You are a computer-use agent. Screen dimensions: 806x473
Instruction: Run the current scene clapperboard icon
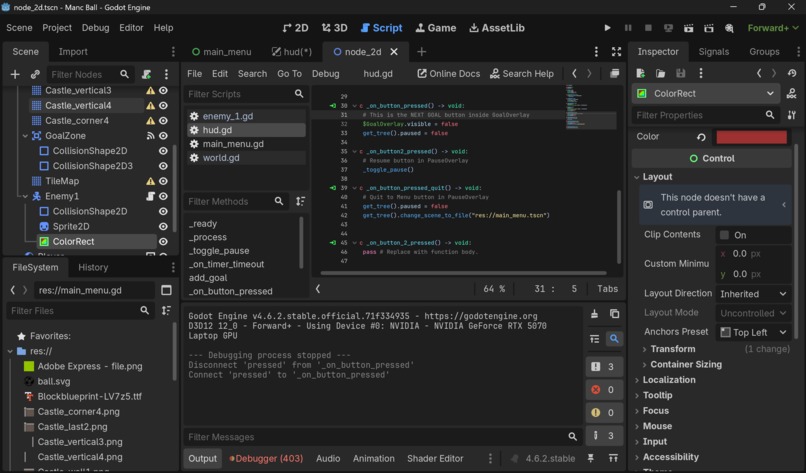[688, 28]
